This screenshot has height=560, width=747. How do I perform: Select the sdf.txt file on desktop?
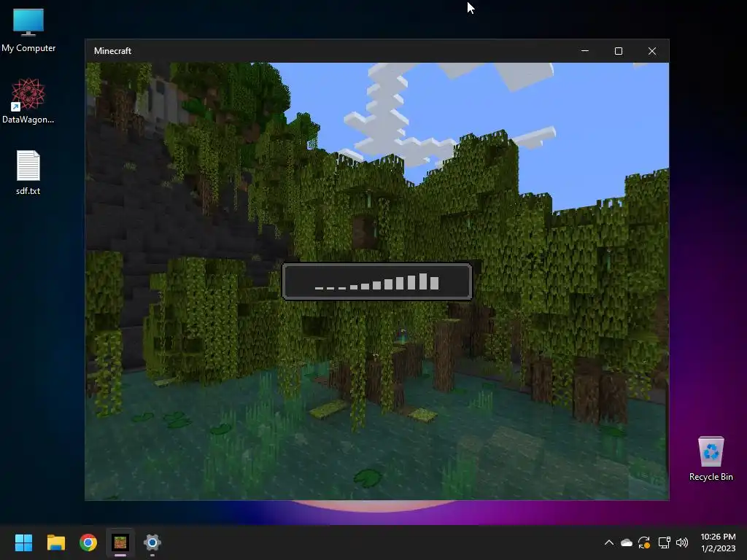click(28, 172)
